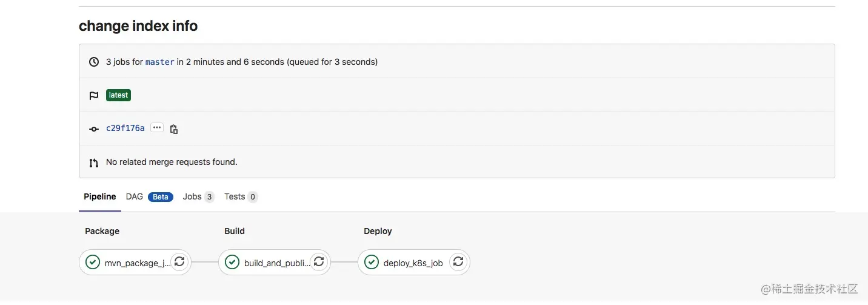Viewport: 868px width, 305px height.
Task: Click mvn_package job passed status icon
Action: [x=93, y=262]
